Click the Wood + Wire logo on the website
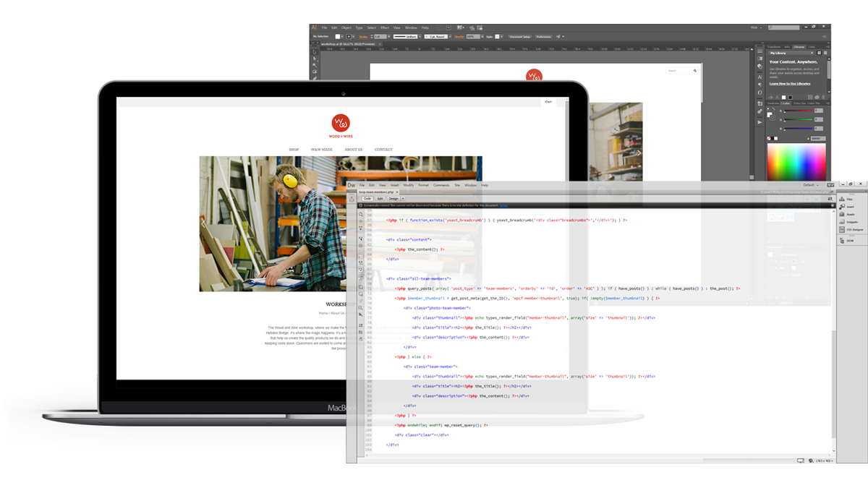This screenshot has width=868, height=488. click(340, 126)
